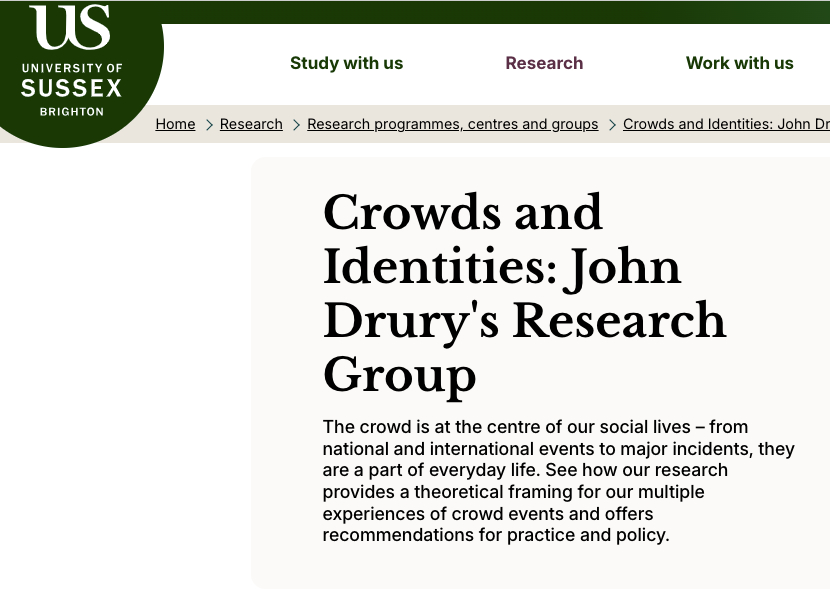
Task: Click the chevron after Research breadcrumb
Action: tap(296, 125)
